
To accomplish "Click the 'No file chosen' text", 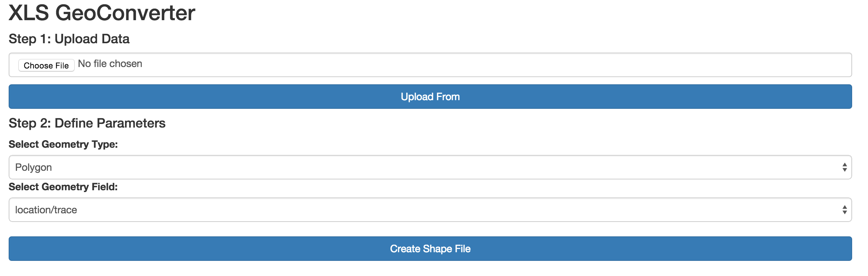I will (110, 64).
